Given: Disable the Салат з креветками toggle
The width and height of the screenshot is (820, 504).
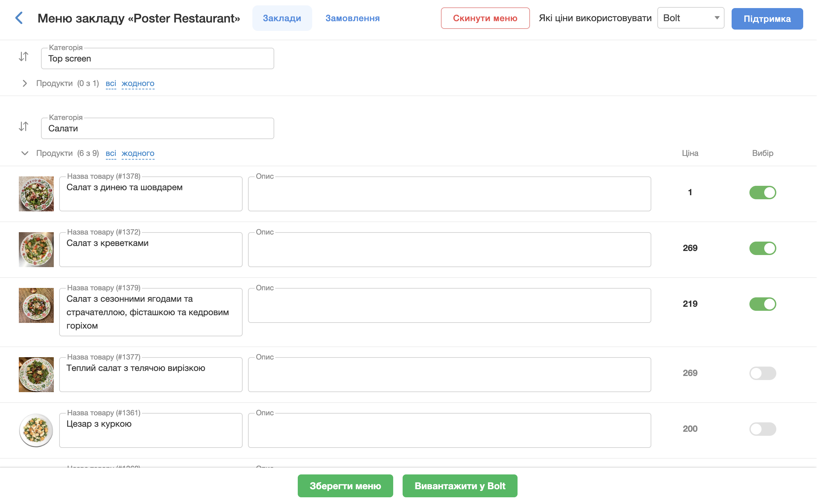Looking at the screenshot, I should (763, 248).
